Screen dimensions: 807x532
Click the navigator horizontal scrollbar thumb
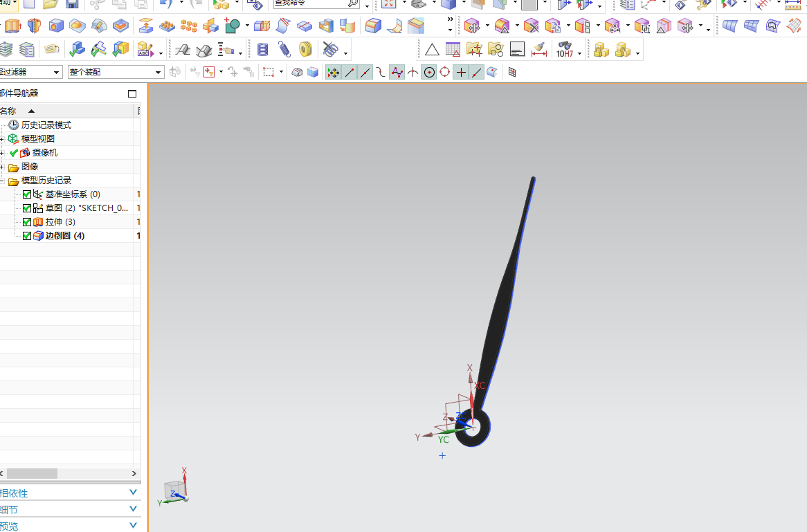click(x=32, y=473)
